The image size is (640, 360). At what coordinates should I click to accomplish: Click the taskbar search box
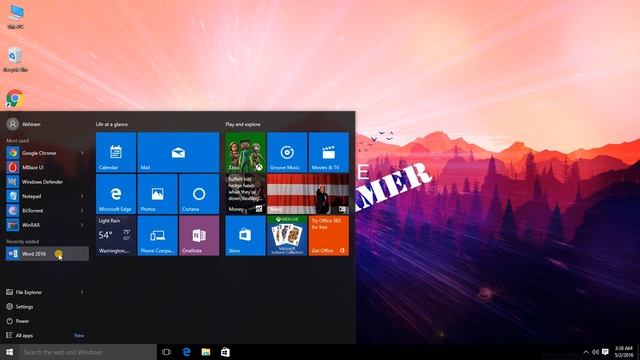[88, 352]
